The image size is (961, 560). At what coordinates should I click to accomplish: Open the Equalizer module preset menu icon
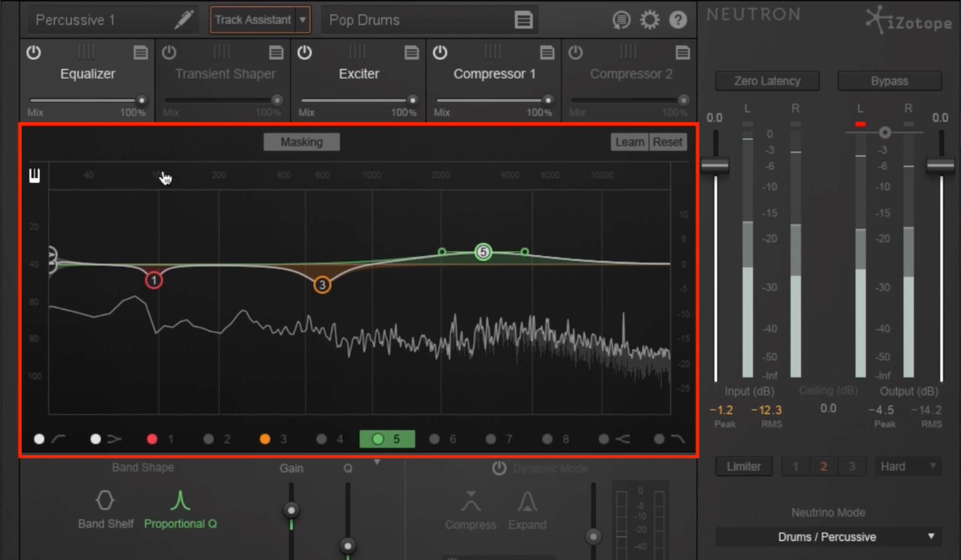tap(140, 53)
